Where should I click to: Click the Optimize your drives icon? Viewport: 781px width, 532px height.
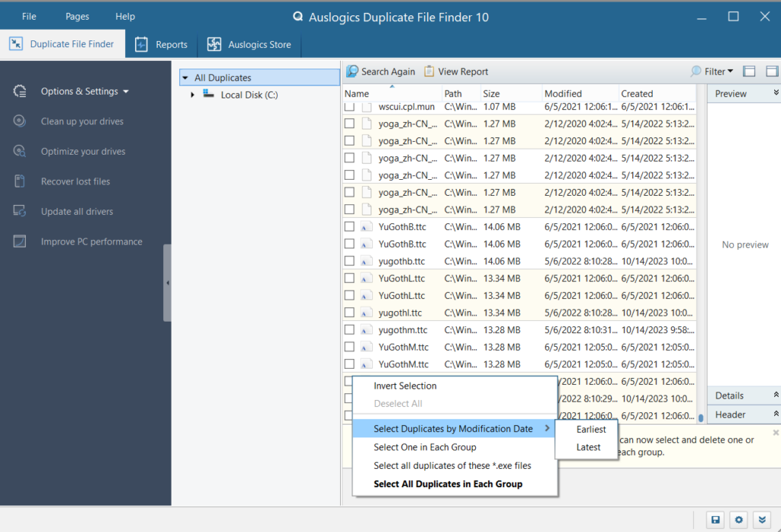click(20, 152)
